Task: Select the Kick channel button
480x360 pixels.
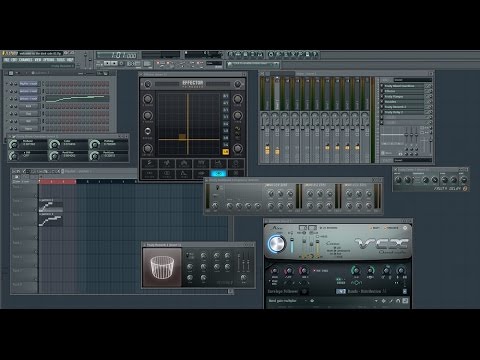Action: (x=29, y=106)
